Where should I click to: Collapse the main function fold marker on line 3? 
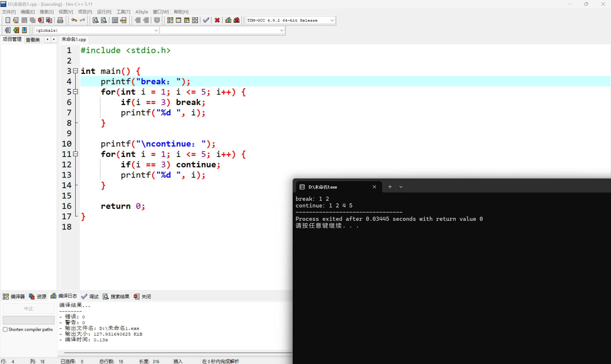(76, 71)
